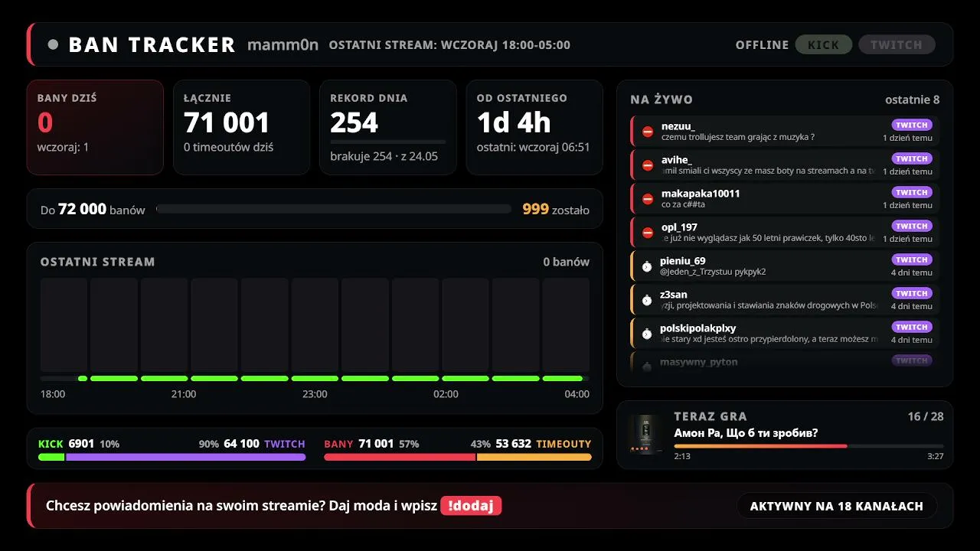Click the REKORD DNIA progress bar
Screen dimensions: 980x551
387,142
